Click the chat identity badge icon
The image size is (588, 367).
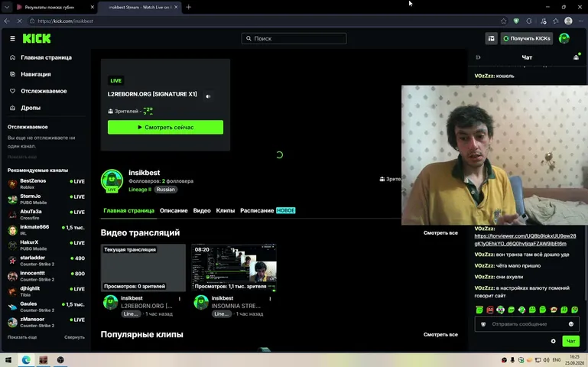(483, 324)
